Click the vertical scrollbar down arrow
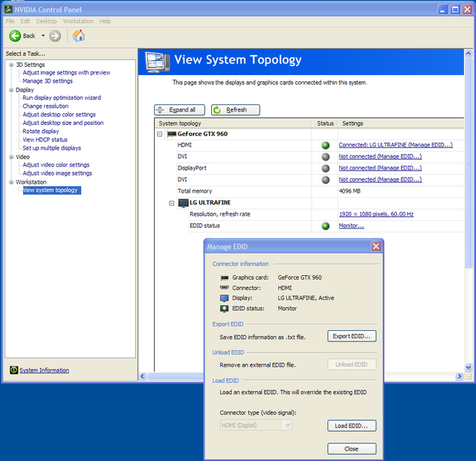This screenshot has height=461, width=476. pyautogui.click(x=469, y=367)
